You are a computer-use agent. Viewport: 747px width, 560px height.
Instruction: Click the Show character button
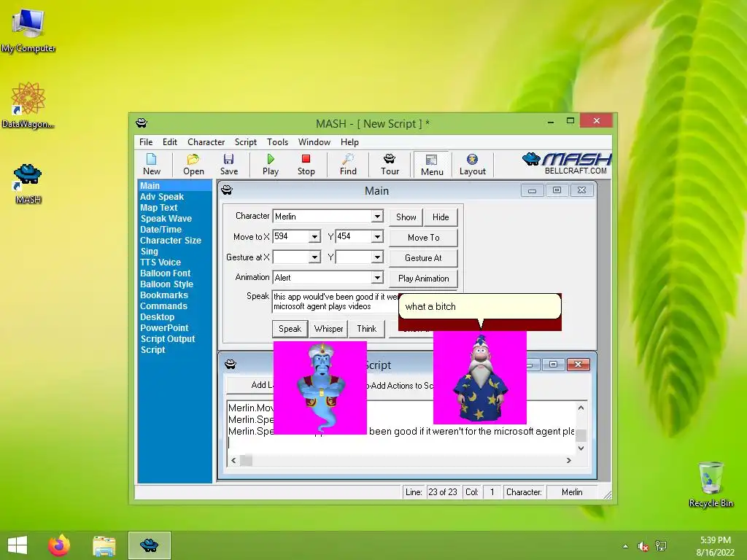[406, 217]
